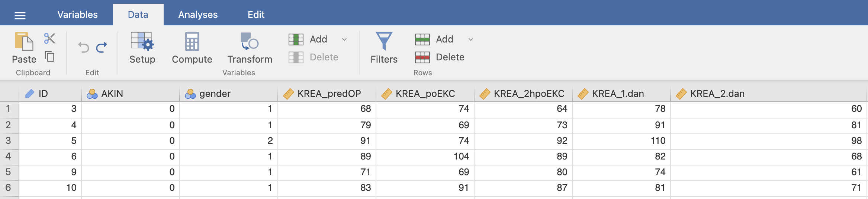Open the Edit tab
Screen dimensions: 868x199
pyautogui.click(x=256, y=15)
